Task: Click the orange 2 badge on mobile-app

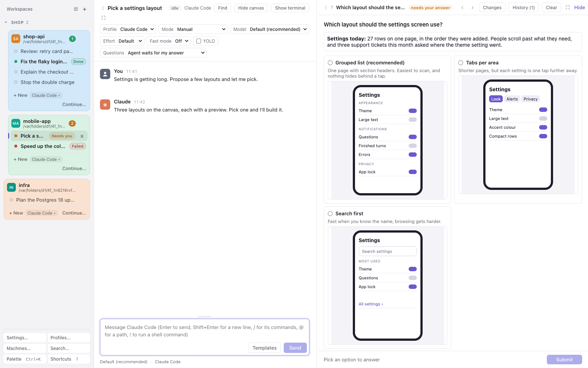Action: click(72, 124)
